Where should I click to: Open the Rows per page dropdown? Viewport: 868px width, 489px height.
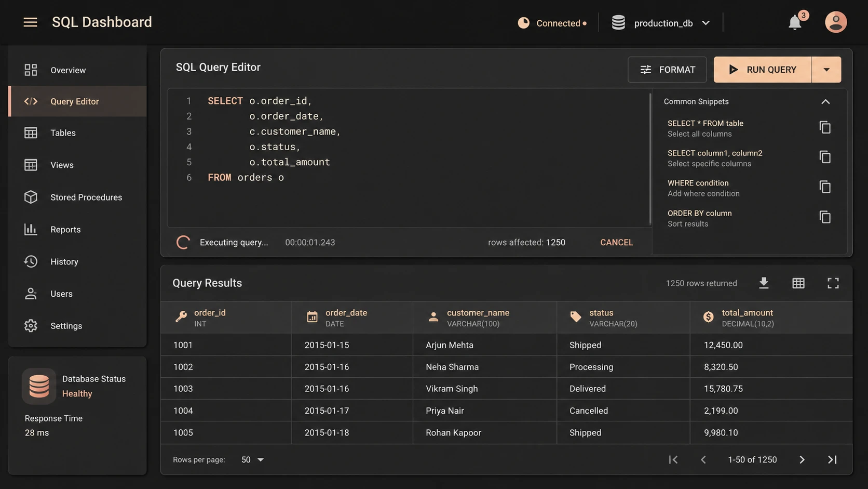(x=253, y=459)
